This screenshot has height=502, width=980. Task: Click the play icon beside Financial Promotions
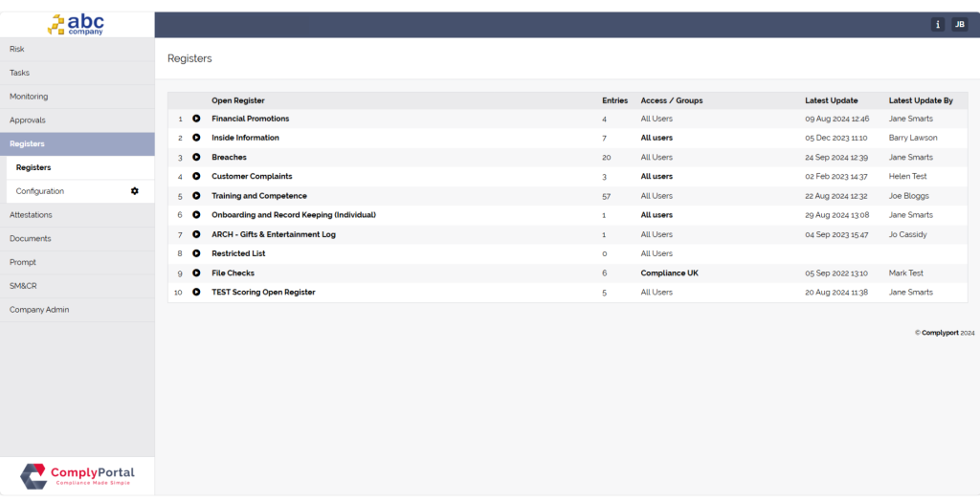pos(196,120)
